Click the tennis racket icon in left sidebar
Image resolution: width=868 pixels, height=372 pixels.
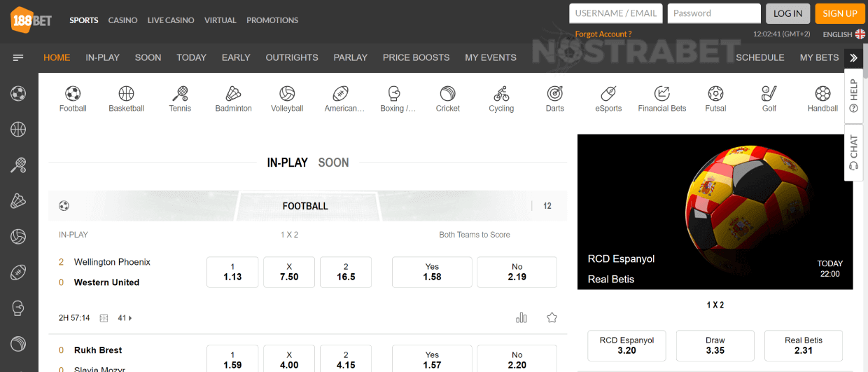pyautogui.click(x=18, y=165)
